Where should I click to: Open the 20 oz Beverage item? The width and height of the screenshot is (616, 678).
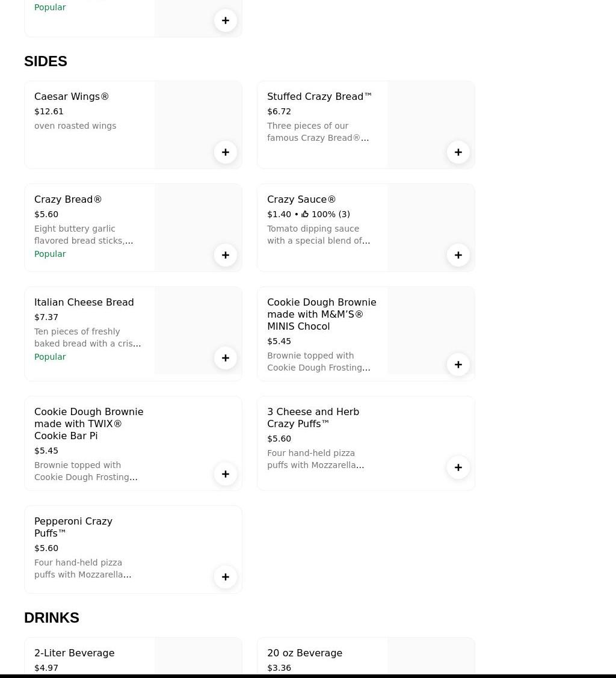click(304, 653)
